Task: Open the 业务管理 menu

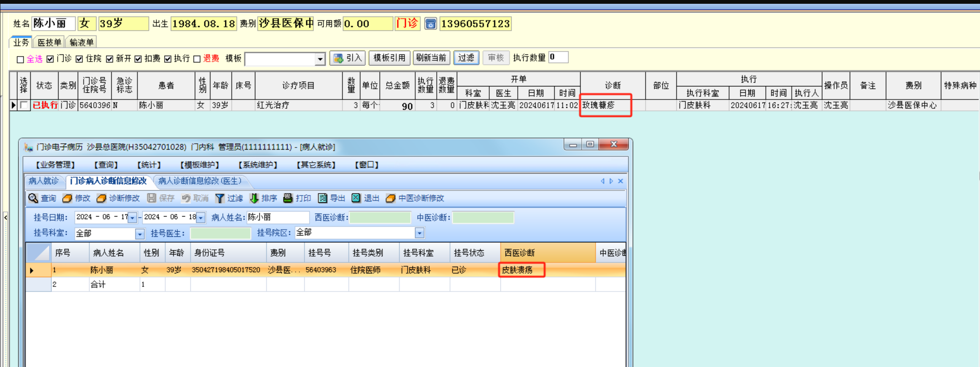Action: tap(55, 165)
